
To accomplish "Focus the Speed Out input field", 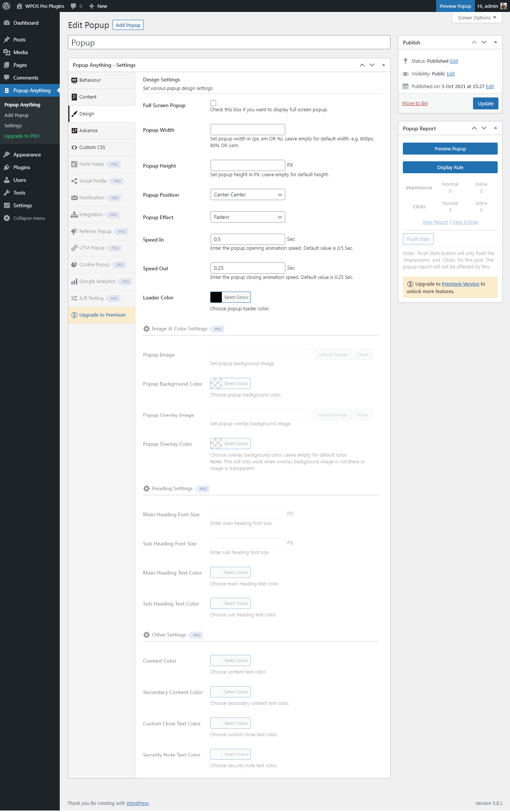I will tap(248, 268).
